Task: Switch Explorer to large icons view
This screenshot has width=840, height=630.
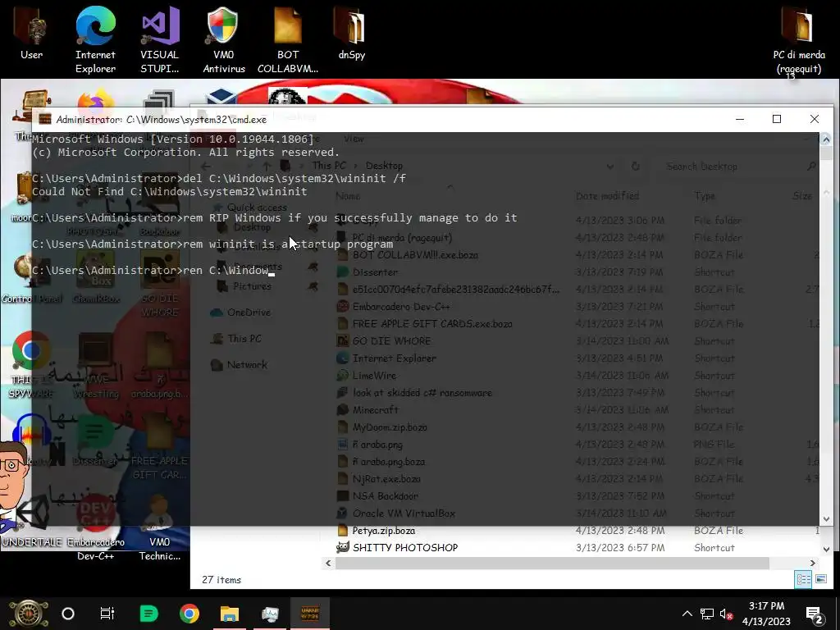Action: point(820,579)
